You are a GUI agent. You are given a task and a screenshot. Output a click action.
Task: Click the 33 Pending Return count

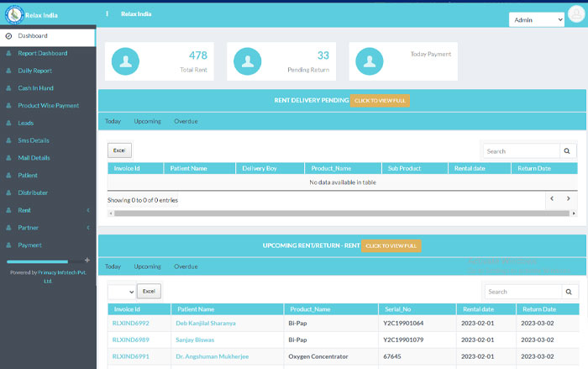coord(323,55)
